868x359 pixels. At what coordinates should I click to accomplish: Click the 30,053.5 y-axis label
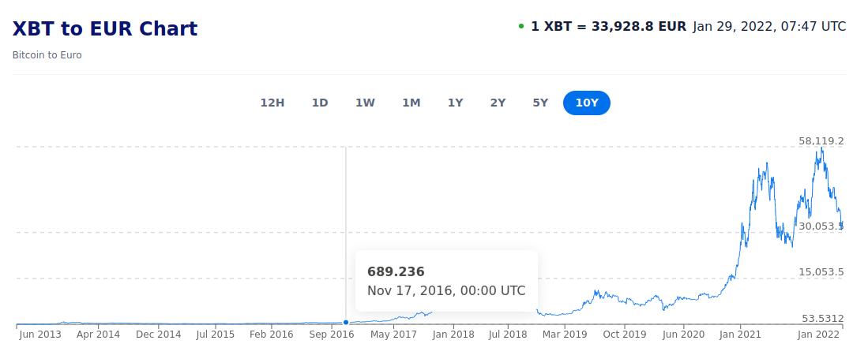point(821,226)
